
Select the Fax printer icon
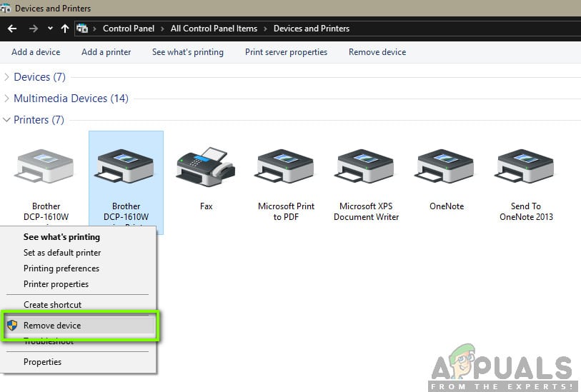[206, 166]
